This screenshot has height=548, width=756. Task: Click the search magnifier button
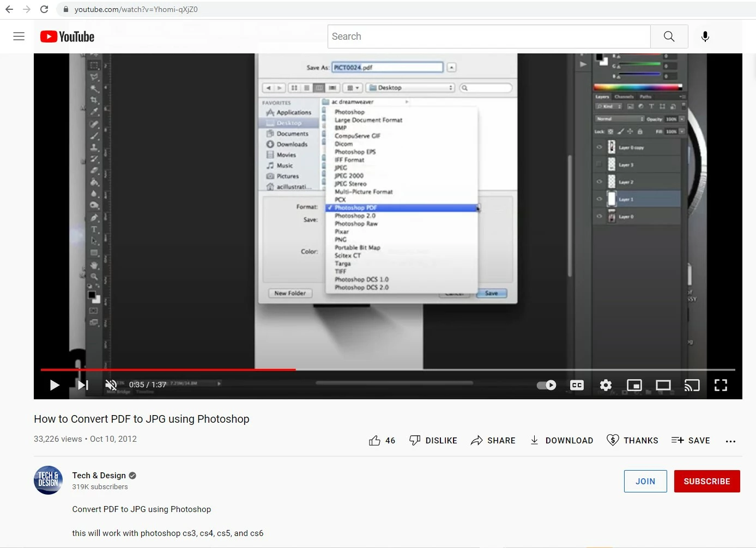tap(669, 36)
